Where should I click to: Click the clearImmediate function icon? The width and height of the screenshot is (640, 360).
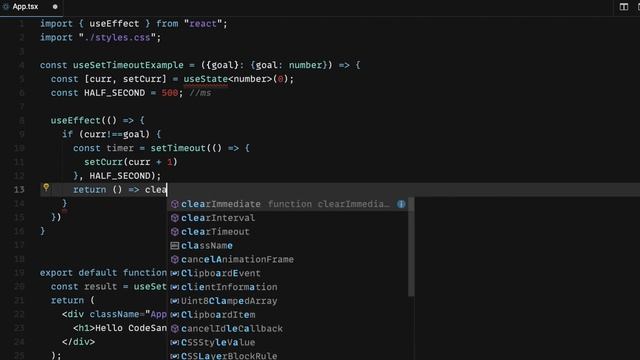[x=175, y=204]
